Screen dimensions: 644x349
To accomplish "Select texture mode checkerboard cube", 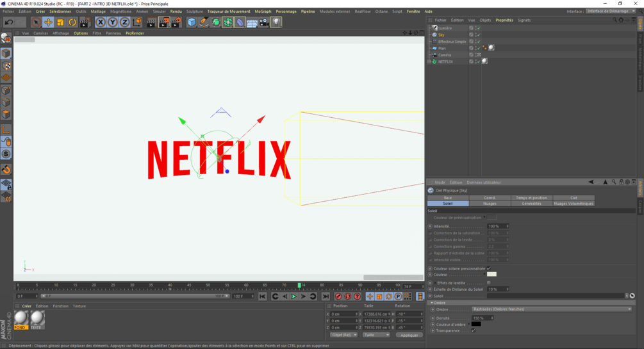I will [x=6, y=66].
